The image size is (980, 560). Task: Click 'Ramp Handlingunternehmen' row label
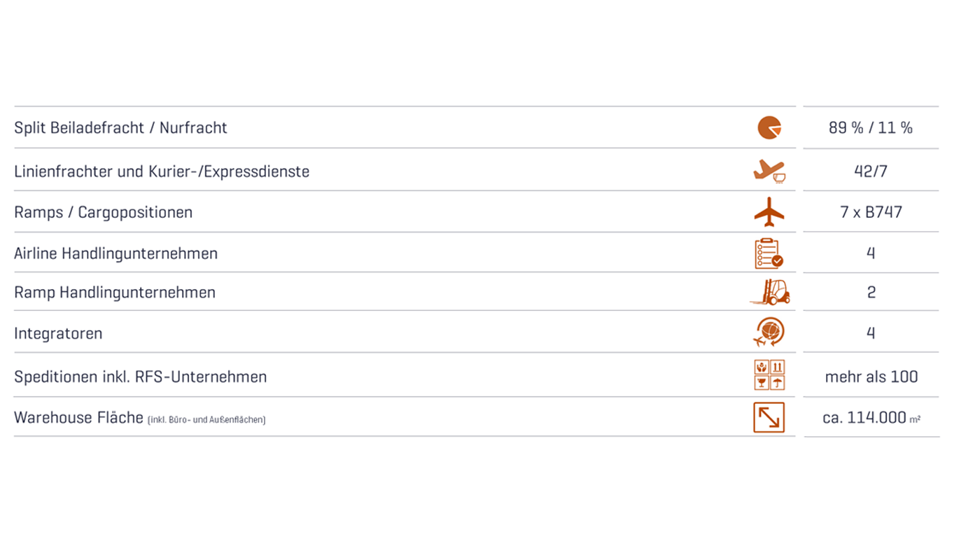(115, 293)
